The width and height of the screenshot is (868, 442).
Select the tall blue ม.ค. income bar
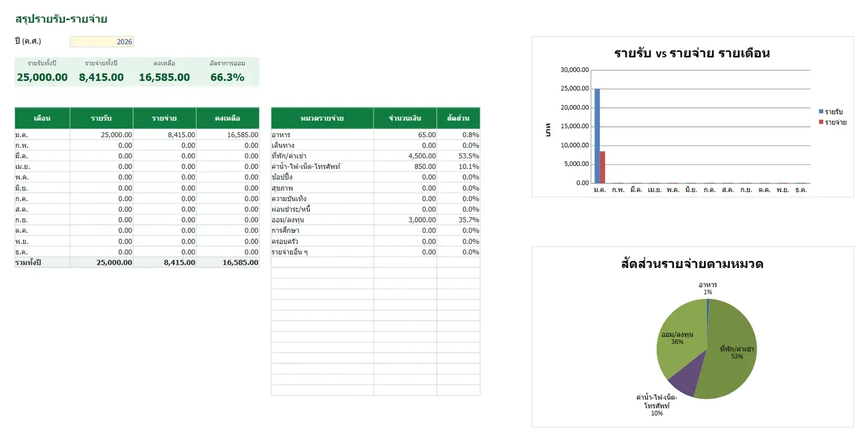[x=597, y=136]
